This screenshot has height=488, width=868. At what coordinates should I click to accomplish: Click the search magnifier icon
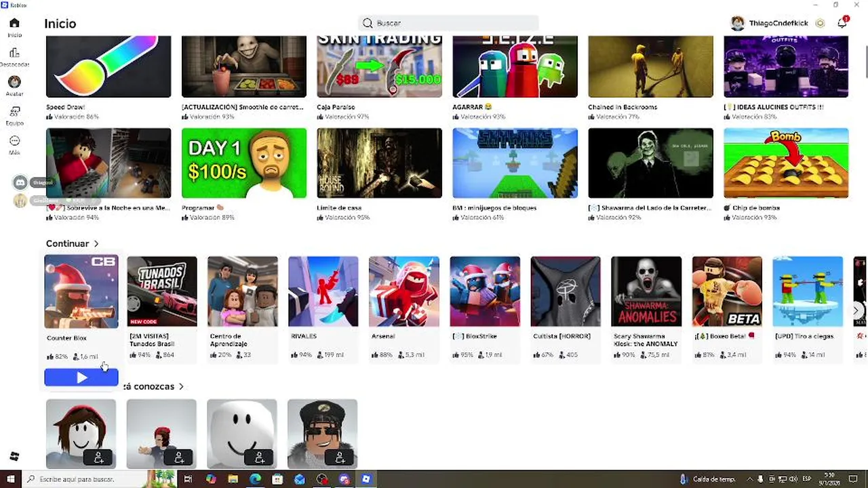(368, 23)
